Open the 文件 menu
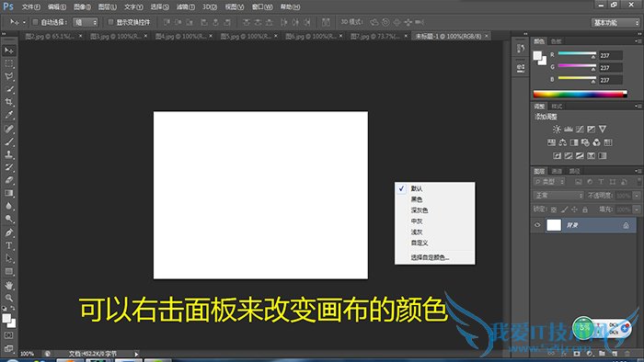The height and width of the screenshot is (362, 644). coord(31,7)
